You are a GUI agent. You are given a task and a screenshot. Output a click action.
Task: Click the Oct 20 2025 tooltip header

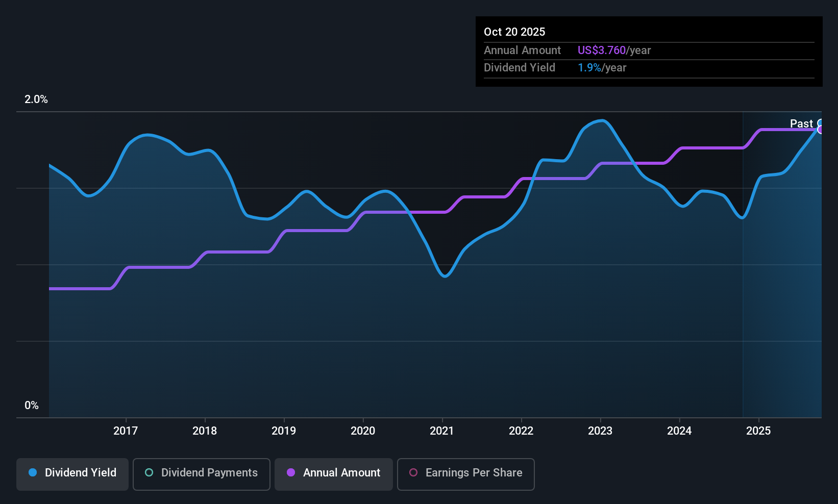pos(514,32)
